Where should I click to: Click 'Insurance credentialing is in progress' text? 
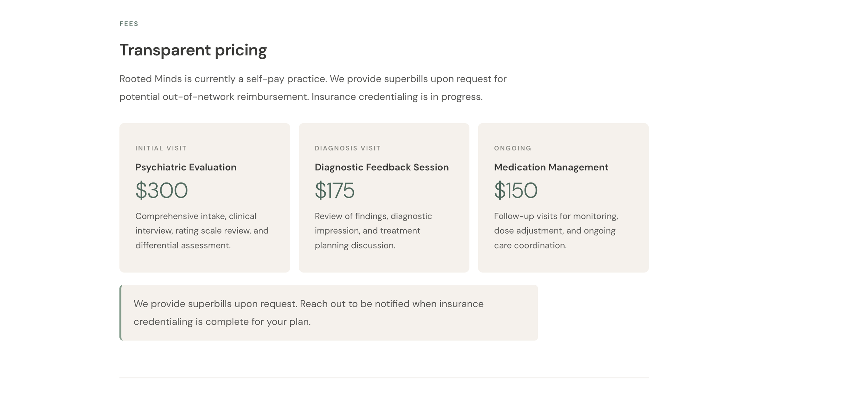pyautogui.click(x=397, y=97)
